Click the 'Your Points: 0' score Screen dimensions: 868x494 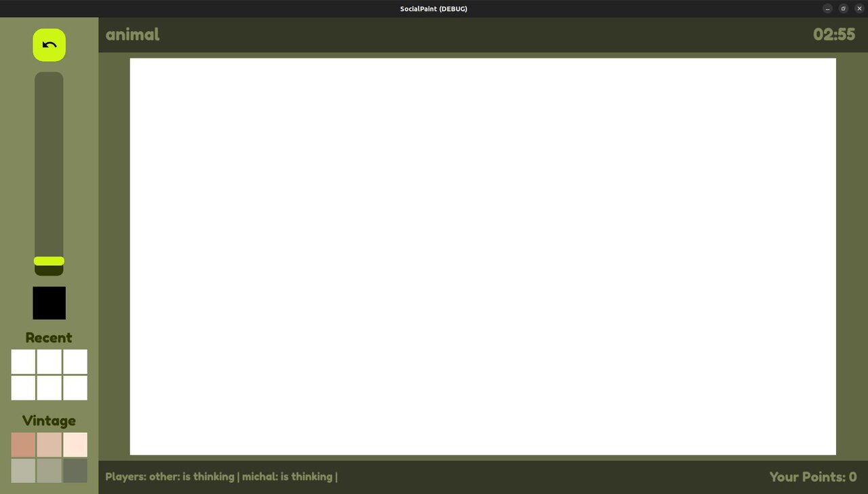813,477
